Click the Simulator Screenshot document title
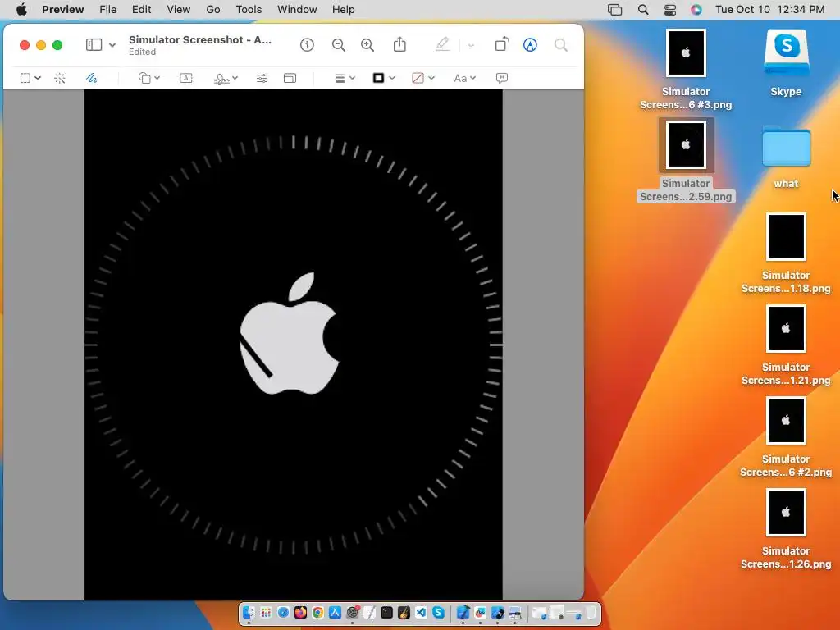The image size is (840, 630). 200,39
